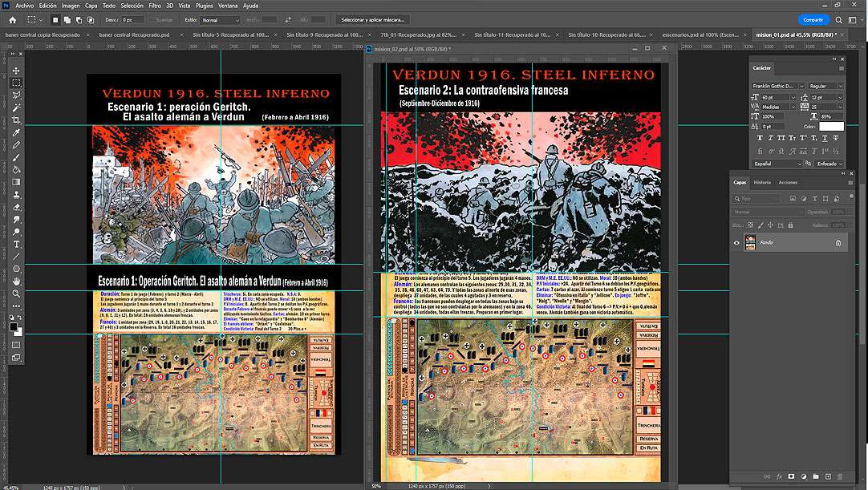
Task: Hide the Fondo layer with eye icon
Action: point(736,242)
